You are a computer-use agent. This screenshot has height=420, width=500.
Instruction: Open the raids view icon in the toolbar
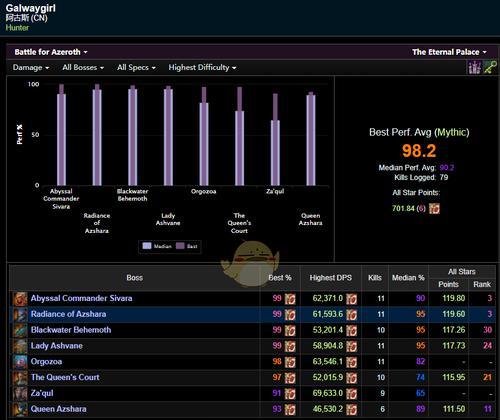coord(474,67)
